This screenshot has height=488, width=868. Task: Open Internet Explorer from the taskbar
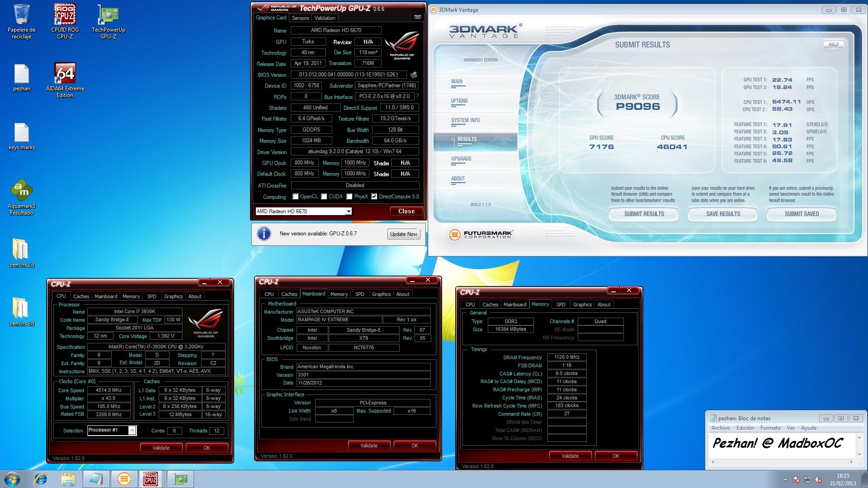41,479
